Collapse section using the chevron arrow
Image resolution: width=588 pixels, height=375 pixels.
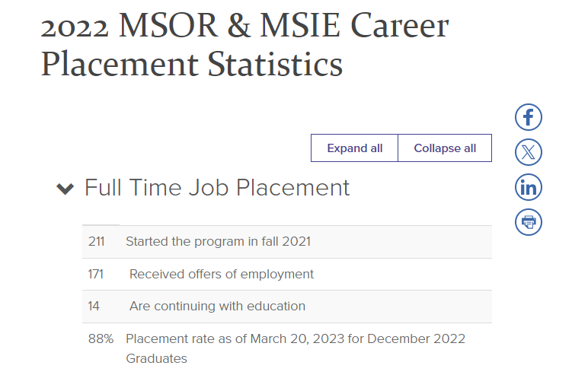coord(66,189)
